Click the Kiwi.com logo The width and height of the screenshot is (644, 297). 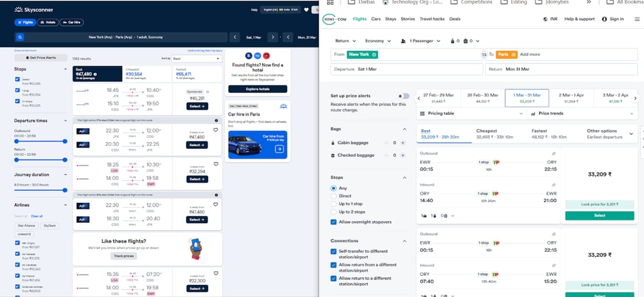click(335, 19)
